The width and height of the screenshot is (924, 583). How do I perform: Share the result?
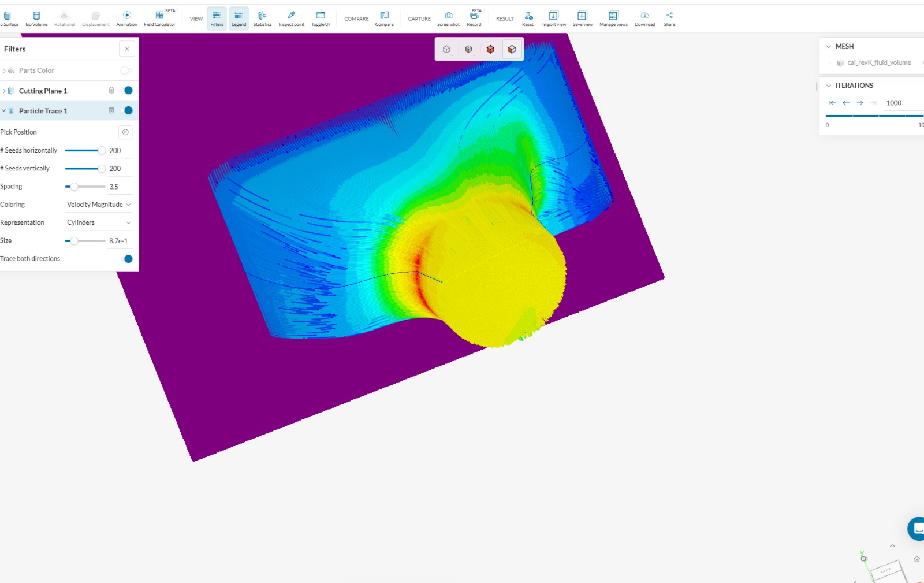pyautogui.click(x=669, y=18)
